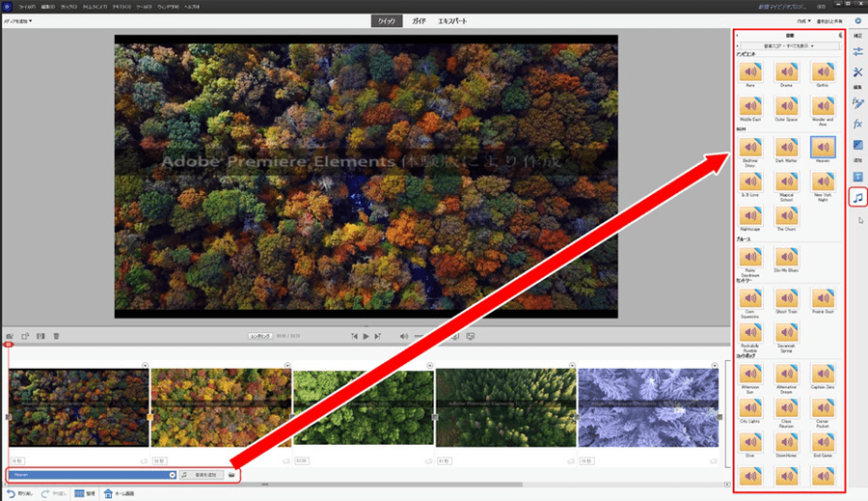Open the Adjust sliders icon in sidebar

tap(857, 51)
